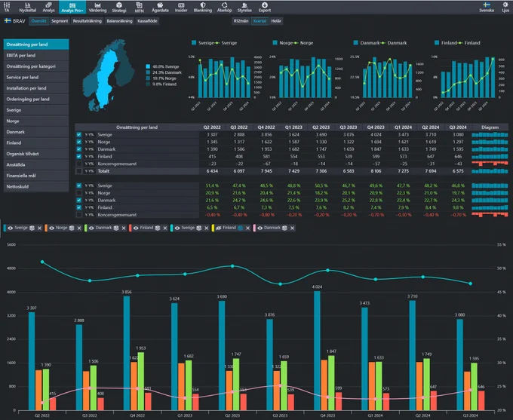Open the Analys section
513x420 pixels.
point(48,7)
